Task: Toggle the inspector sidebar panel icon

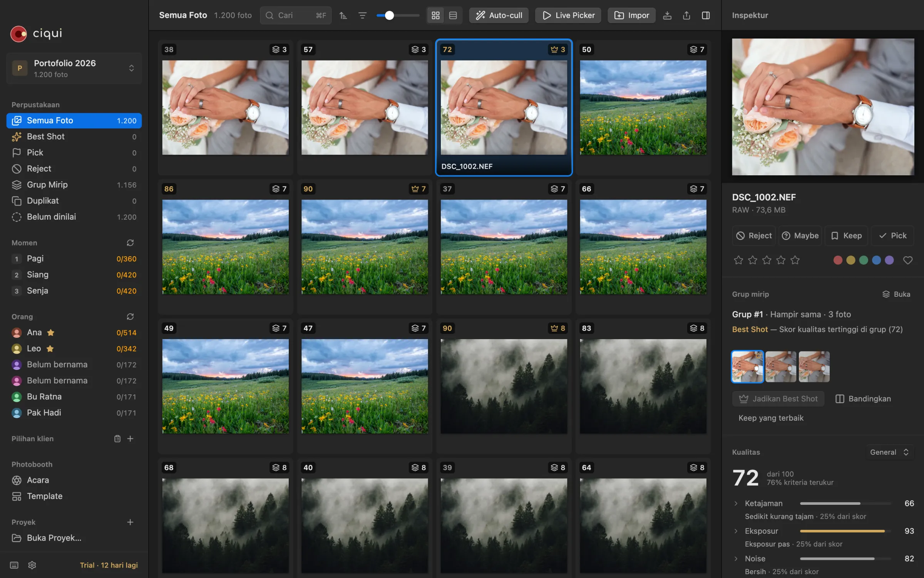Action: pos(706,15)
